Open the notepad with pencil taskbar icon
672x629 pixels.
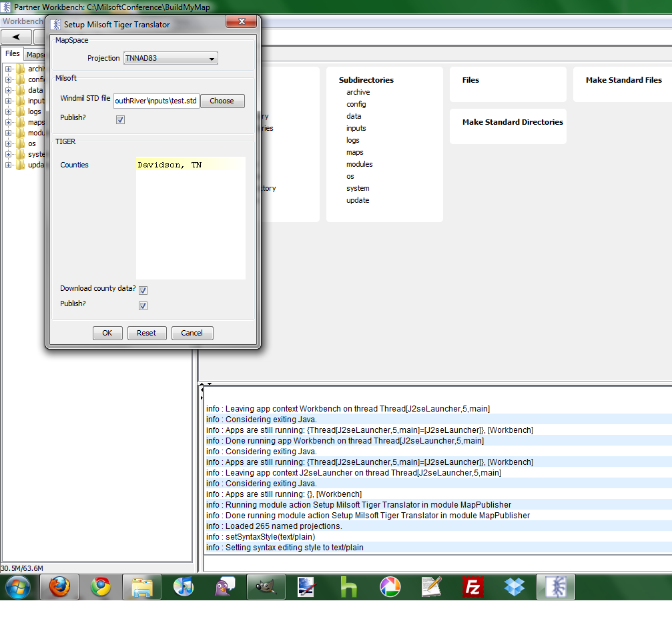click(432, 586)
